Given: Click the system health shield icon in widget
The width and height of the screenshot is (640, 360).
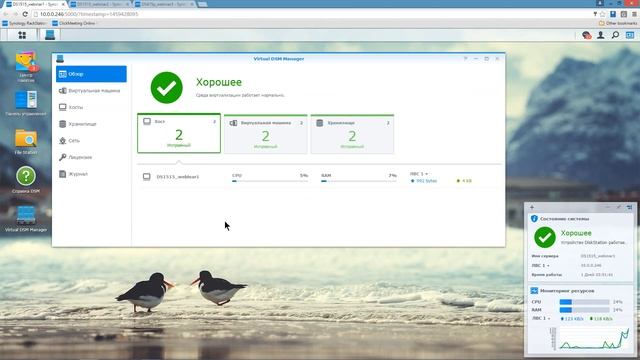Looking at the screenshot, I should (534, 219).
